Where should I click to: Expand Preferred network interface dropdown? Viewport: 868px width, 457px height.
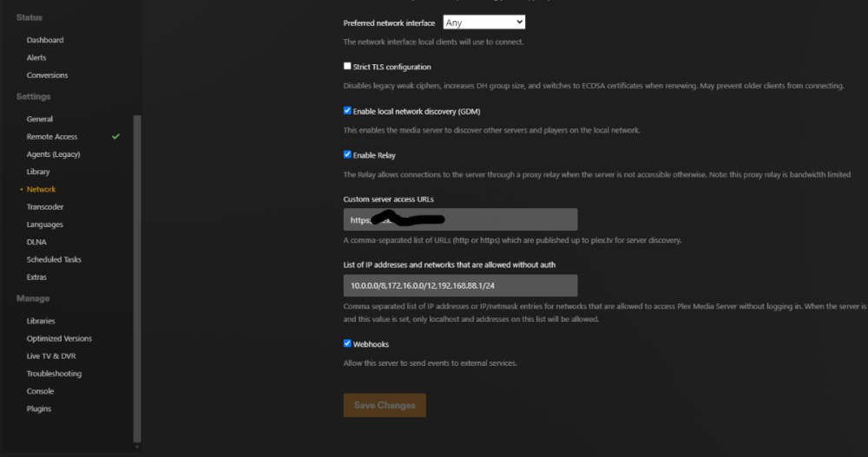(x=483, y=23)
